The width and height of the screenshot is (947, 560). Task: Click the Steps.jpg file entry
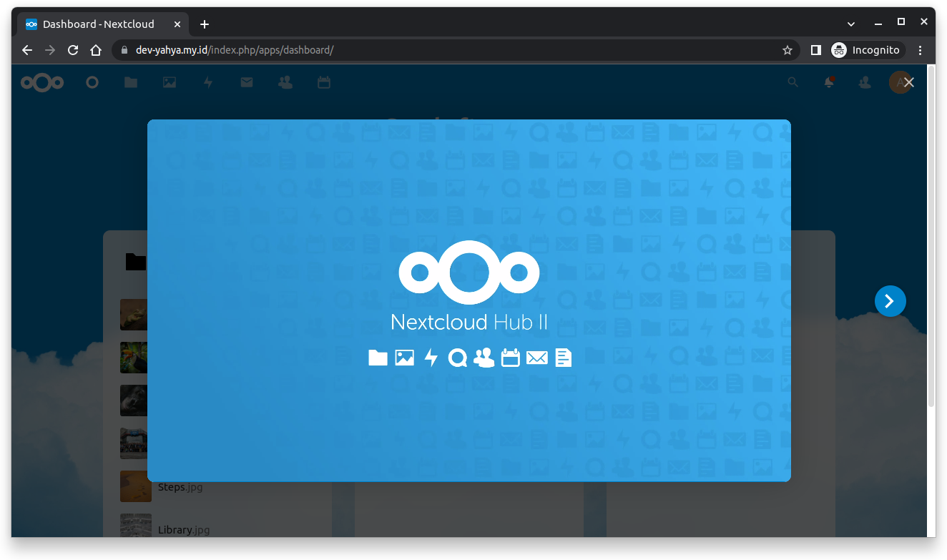pos(180,487)
